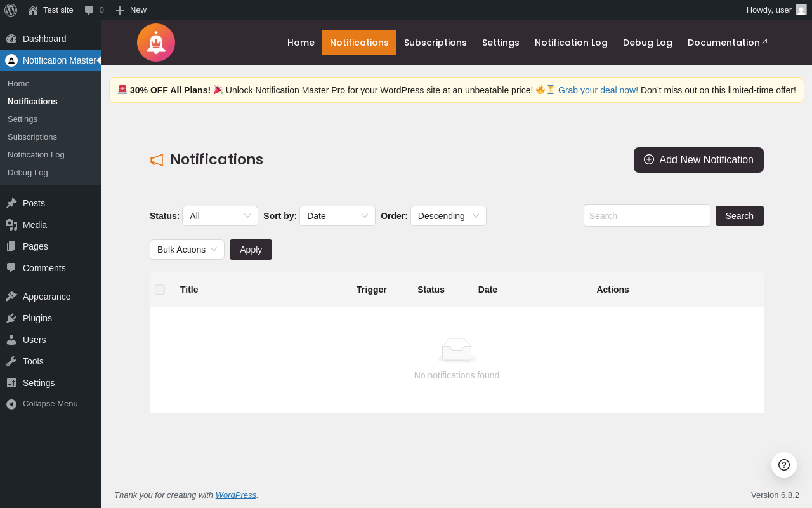
Task: Click the external link arrow next to Documentation
Action: tap(765, 41)
